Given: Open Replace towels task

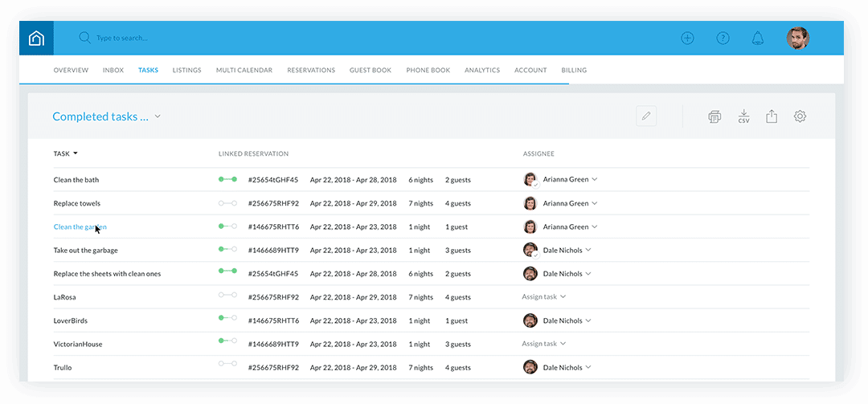Looking at the screenshot, I should (x=77, y=203).
